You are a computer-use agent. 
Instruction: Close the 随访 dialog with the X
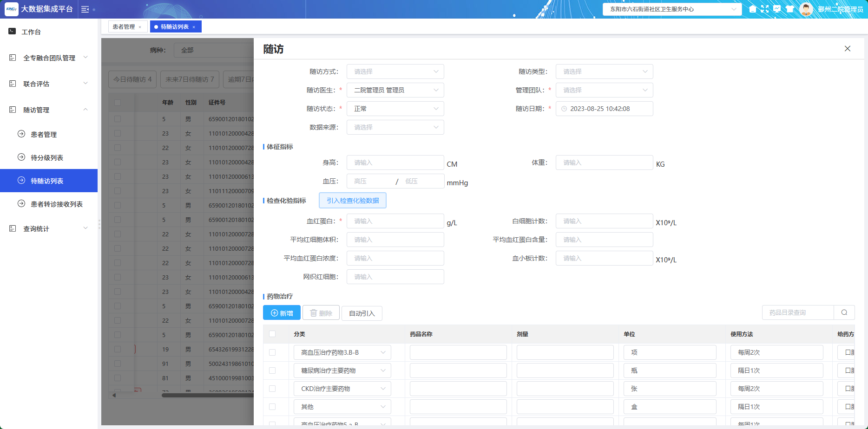coord(848,48)
